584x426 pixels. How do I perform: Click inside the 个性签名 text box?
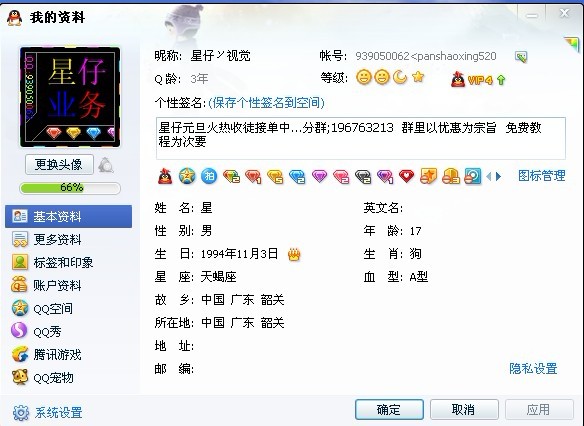[361, 138]
